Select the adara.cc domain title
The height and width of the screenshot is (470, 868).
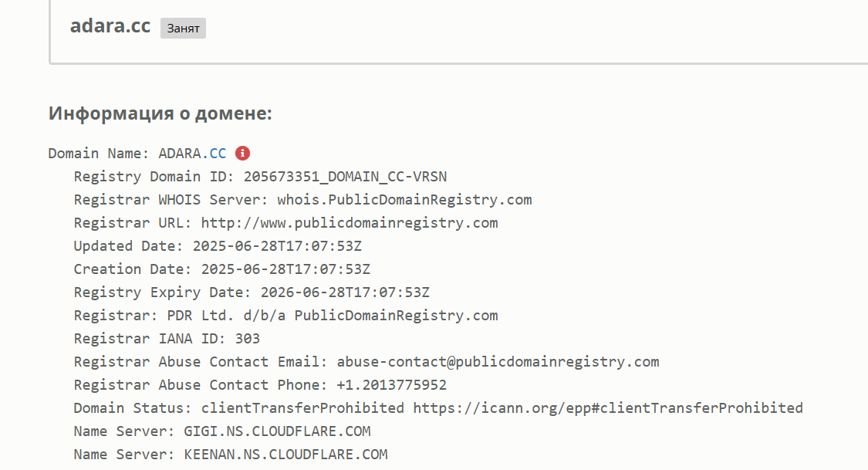point(110,26)
